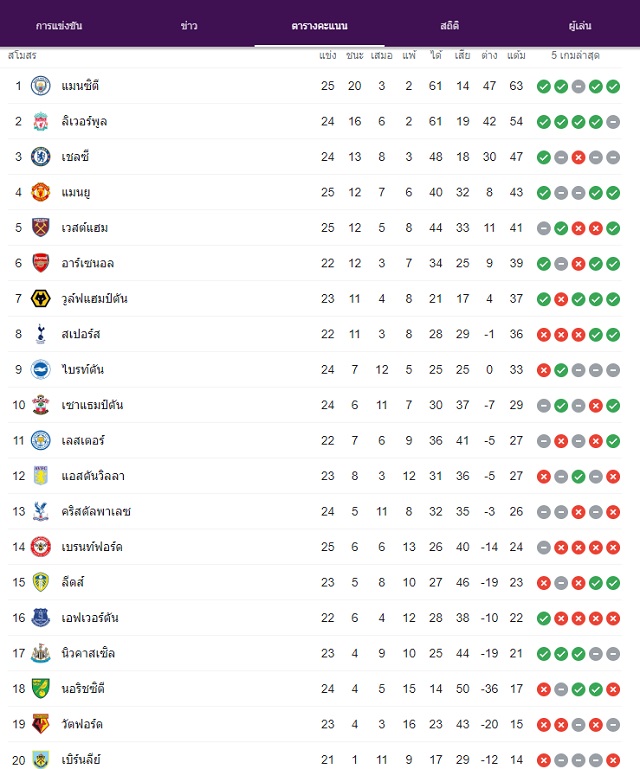The height and width of the screenshot is (769, 640).
Task: Switch to the สถิติ tab
Action: (x=449, y=26)
